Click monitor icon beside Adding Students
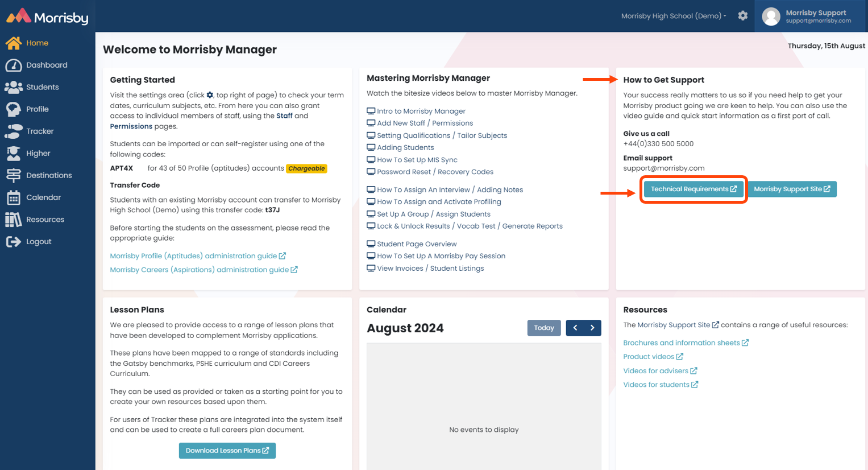Image resolution: width=868 pixels, height=470 pixels. pyautogui.click(x=371, y=147)
